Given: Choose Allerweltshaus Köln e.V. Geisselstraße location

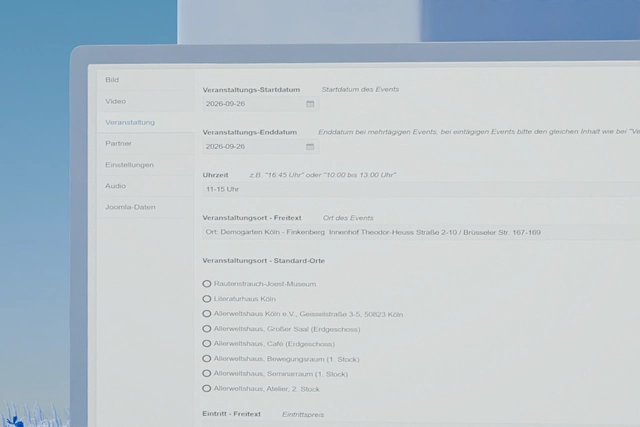Looking at the screenshot, I should (x=207, y=314).
